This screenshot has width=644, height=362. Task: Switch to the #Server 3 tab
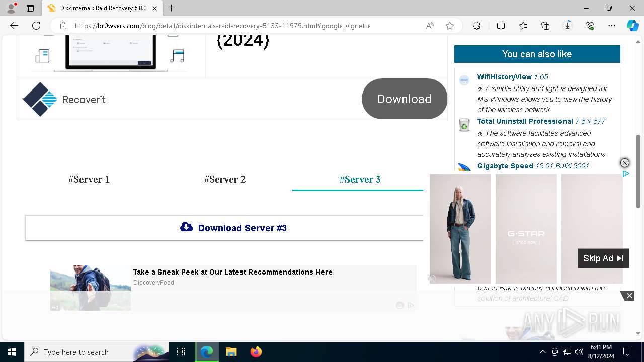tap(360, 179)
